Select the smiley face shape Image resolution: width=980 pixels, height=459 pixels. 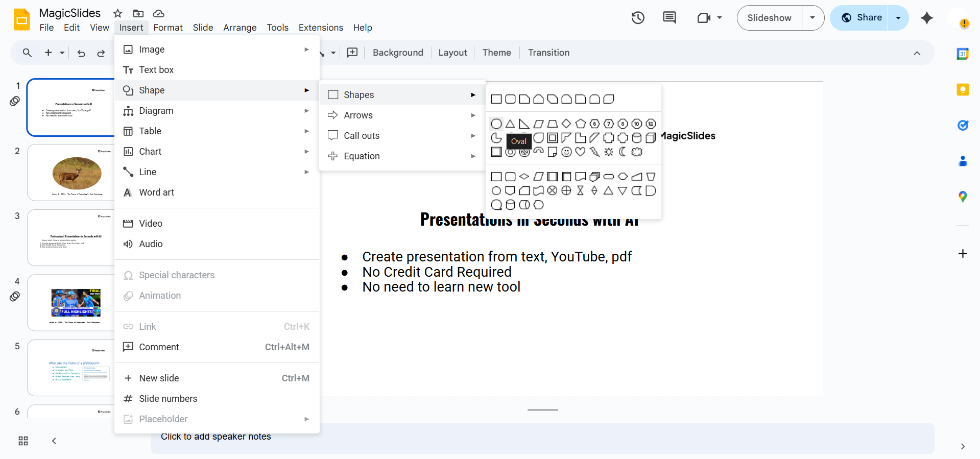coord(566,152)
